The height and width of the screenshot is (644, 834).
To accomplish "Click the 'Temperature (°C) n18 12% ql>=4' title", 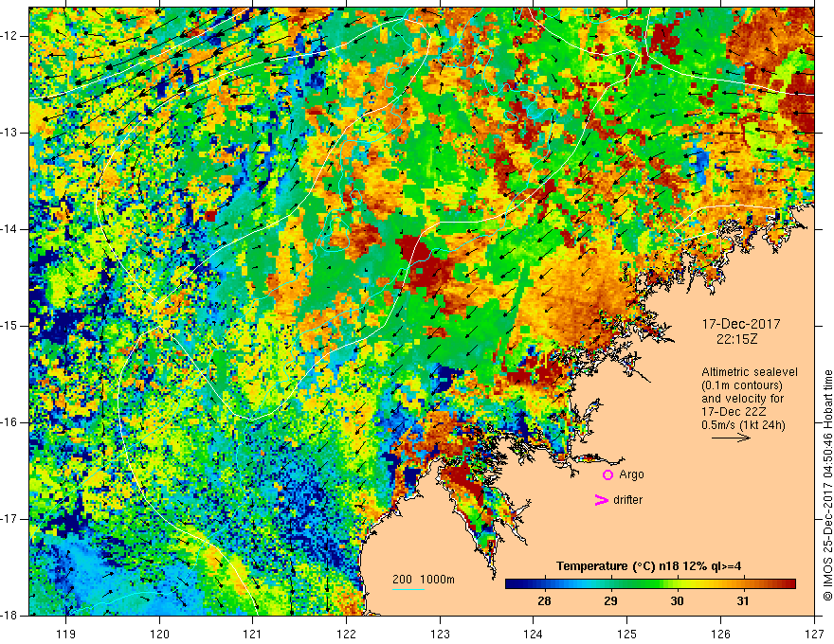I will (648, 566).
